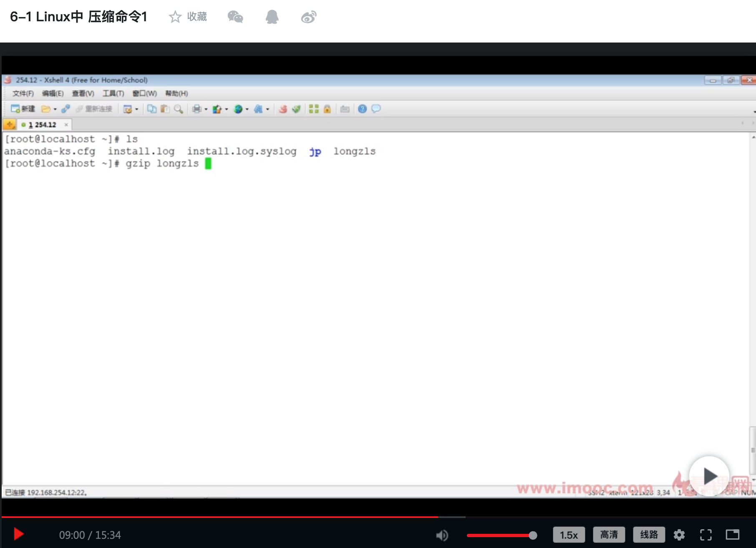Screen dimensions: 756x548
Task: Expand the globe encoding dropdown arrow
Action: (x=247, y=109)
